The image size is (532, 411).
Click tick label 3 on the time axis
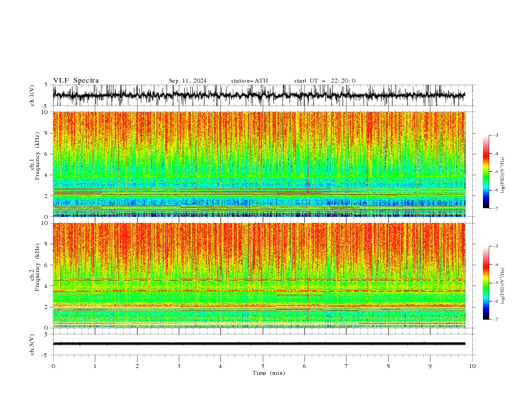pyautogui.click(x=179, y=366)
